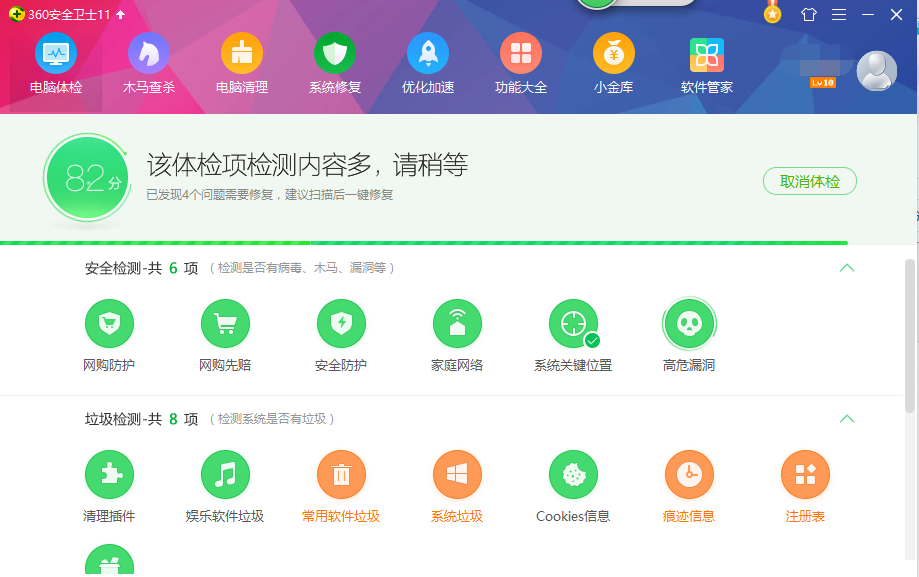Select 高危漏洞 skull icon

point(689,324)
